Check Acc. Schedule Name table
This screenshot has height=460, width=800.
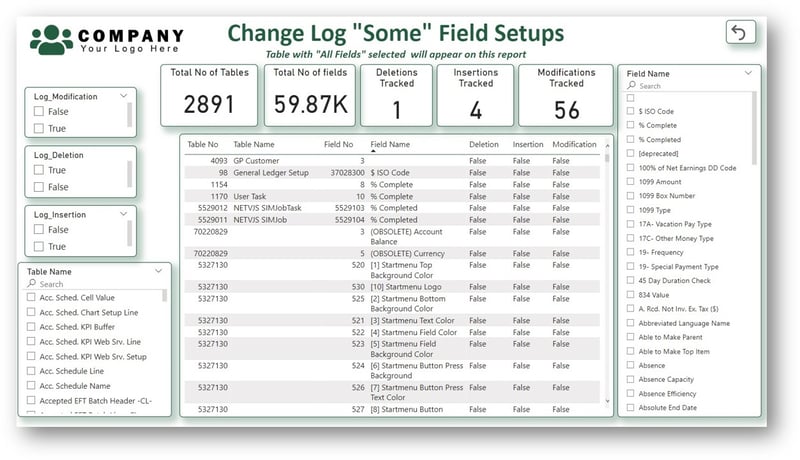(x=31, y=386)
